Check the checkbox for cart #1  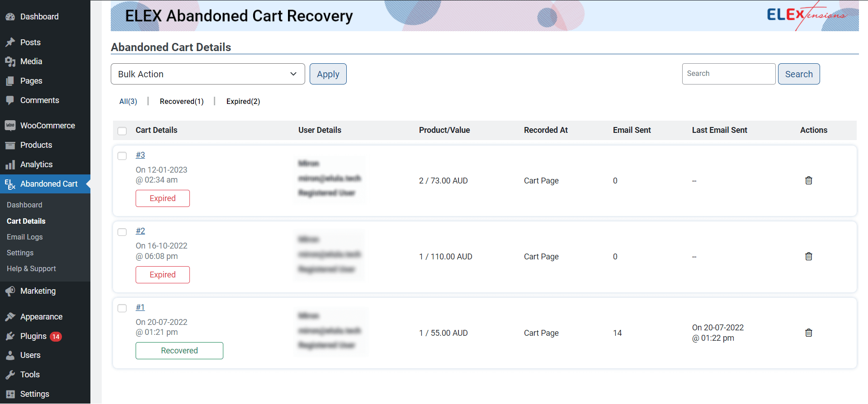pyautogui.click(x=122, y=308)
